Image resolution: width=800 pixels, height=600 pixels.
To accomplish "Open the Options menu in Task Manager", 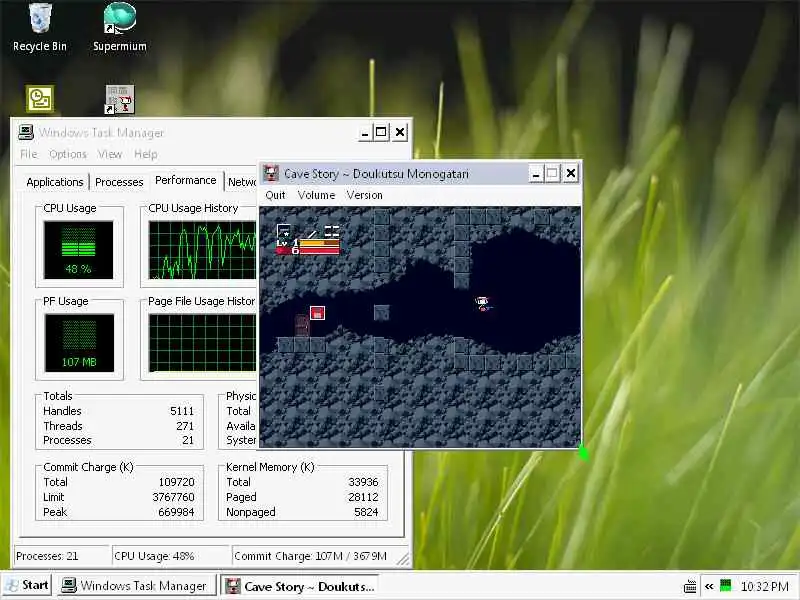I will point(68,154).
